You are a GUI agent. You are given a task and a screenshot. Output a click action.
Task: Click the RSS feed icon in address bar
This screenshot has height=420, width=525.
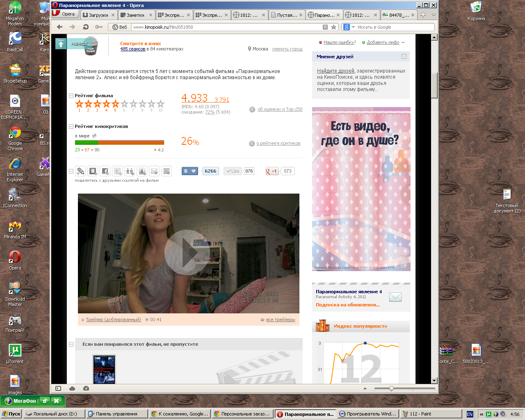tap(325, 27)
